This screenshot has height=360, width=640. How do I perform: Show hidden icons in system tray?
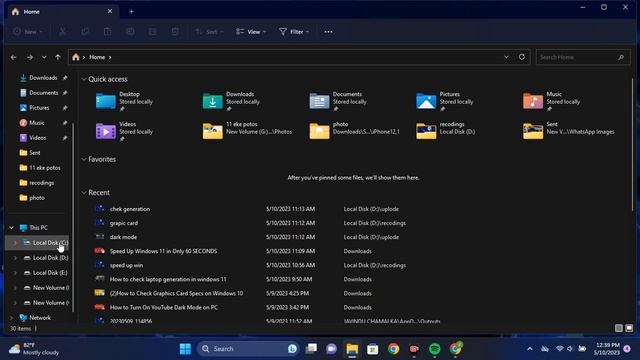530,349
